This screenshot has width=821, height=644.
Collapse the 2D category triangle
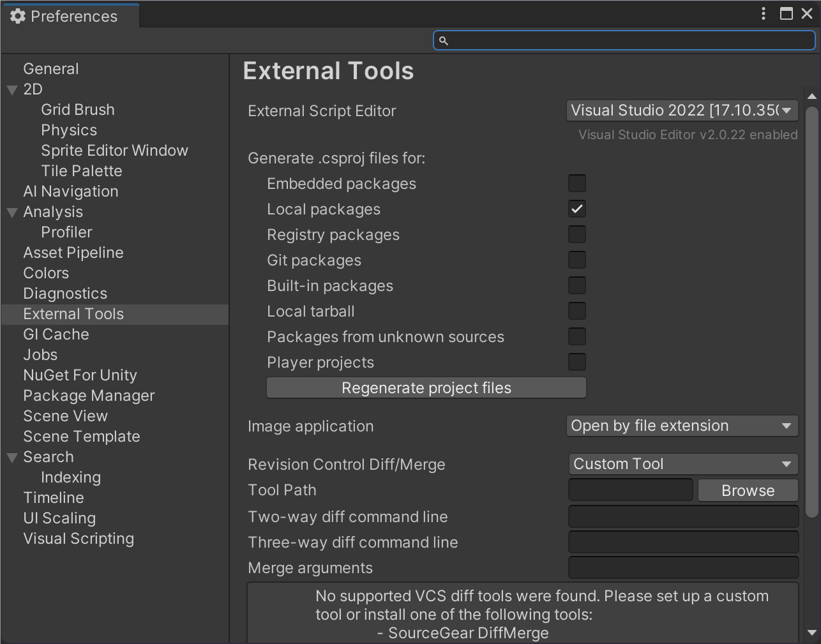point(12,90)
